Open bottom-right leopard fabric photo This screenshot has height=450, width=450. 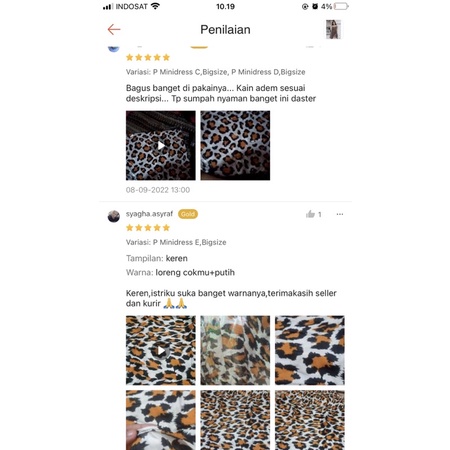point(310,420)
